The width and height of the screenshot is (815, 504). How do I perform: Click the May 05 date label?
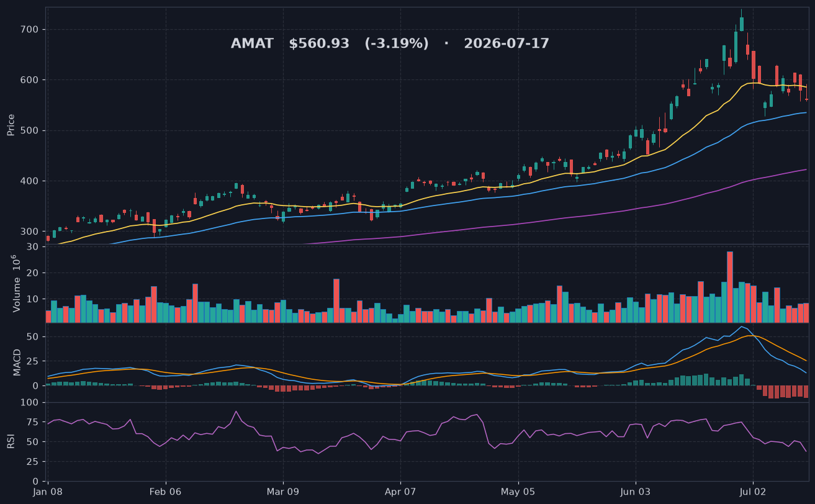click(518, 492)
